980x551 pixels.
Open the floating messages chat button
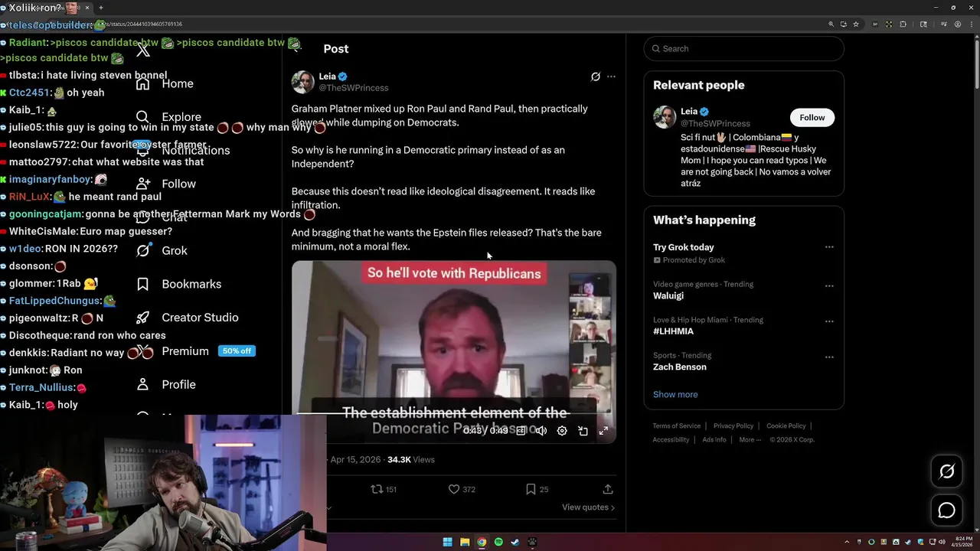(x=946, y=510)
